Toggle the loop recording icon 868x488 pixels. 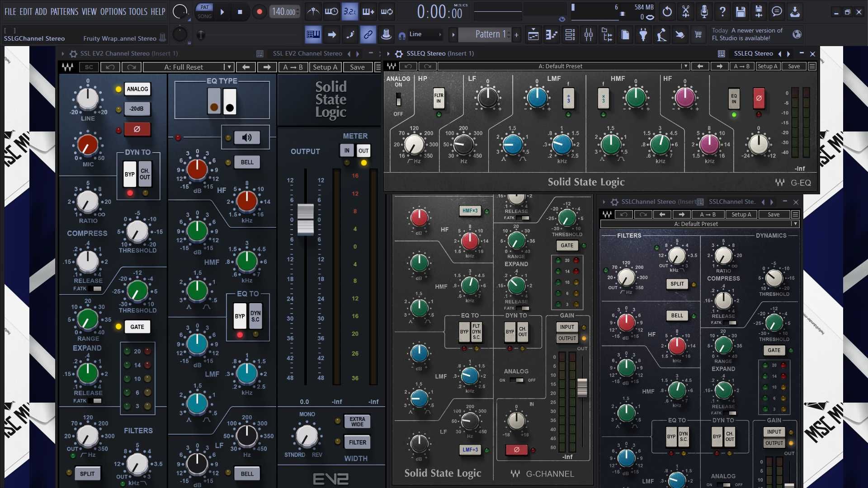(x=387, y=12)
